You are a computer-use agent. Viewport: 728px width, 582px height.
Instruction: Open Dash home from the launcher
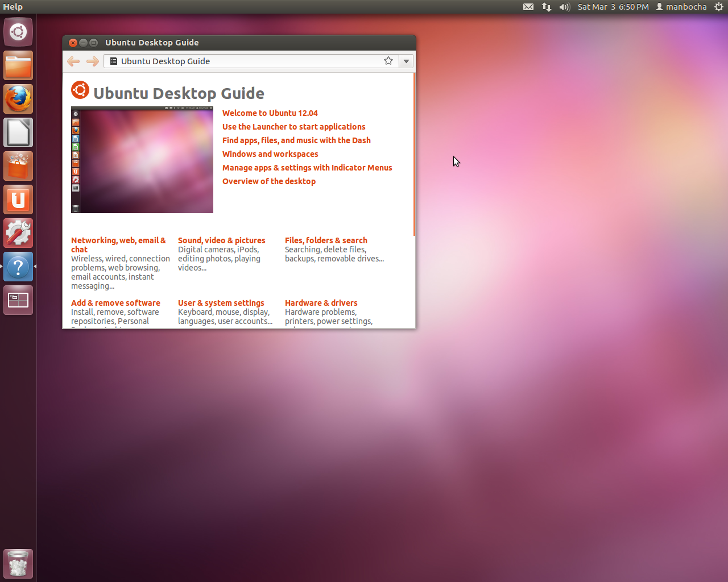18,32
